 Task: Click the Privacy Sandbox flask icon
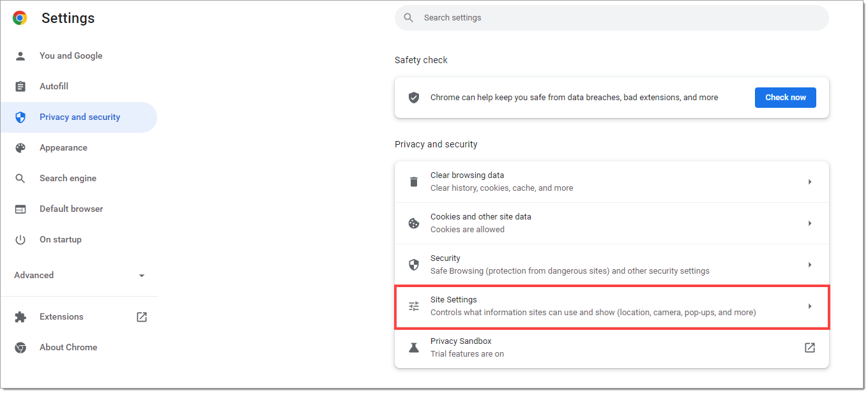tap(414, 348)
